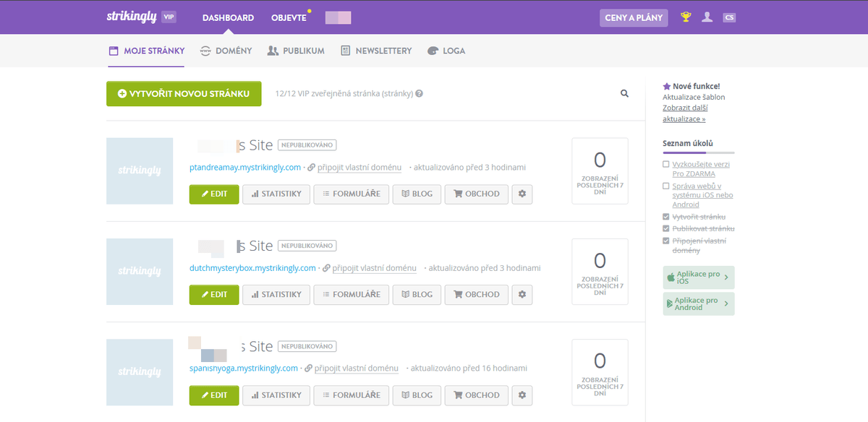
Task: Open Statistiky for ptandreamay site
Action: coord(276,194)
